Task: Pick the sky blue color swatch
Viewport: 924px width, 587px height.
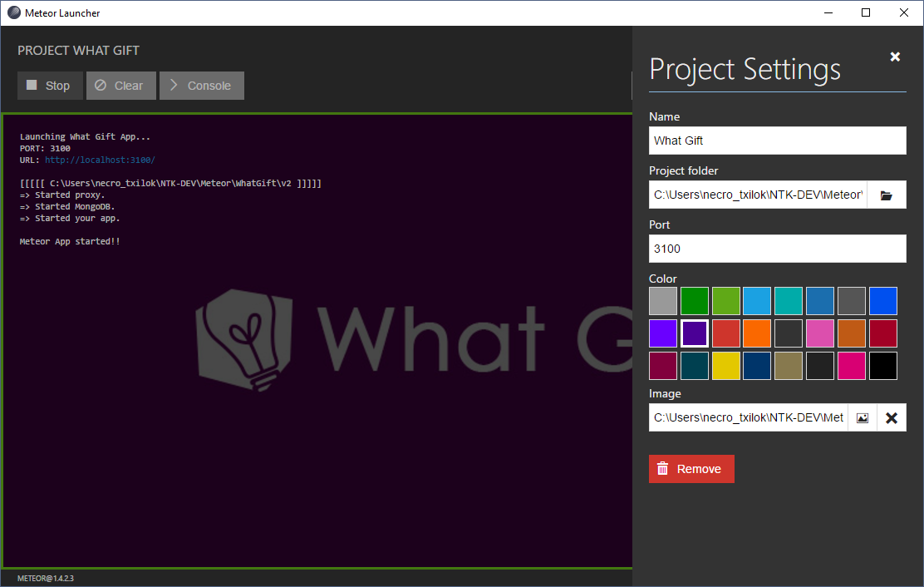Action: (757, 301)
